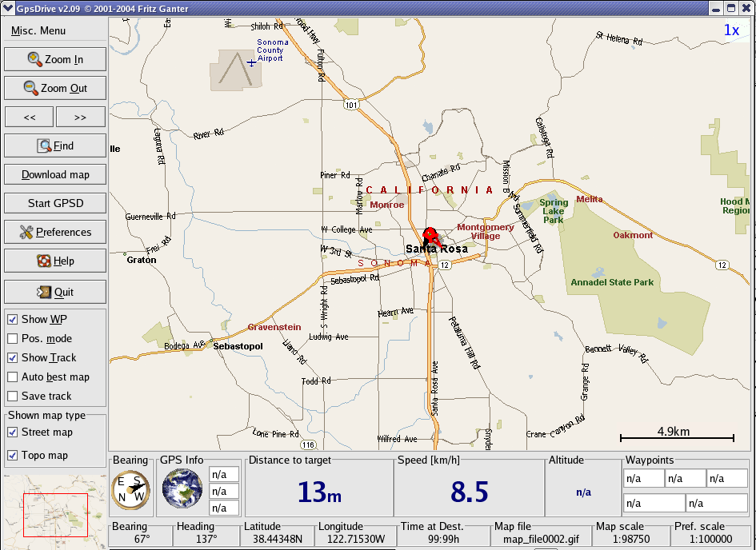Click the compass bearing icon
The width and height of the screenshot is (756, 550).
coord(130,487)
